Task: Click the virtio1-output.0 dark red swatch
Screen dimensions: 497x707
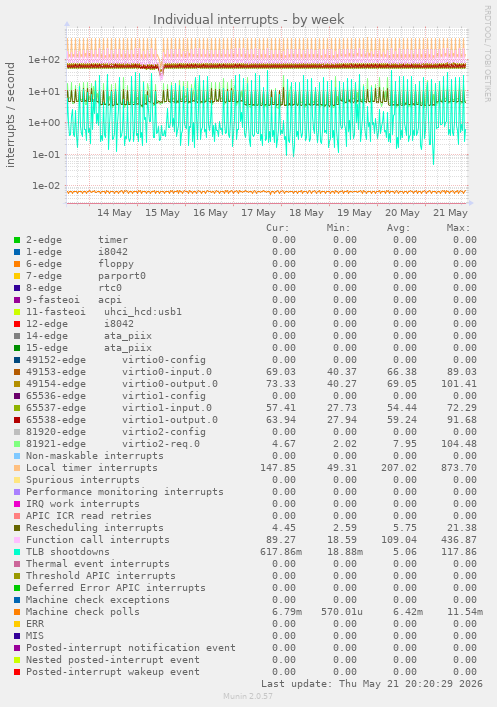Action: 17,420
